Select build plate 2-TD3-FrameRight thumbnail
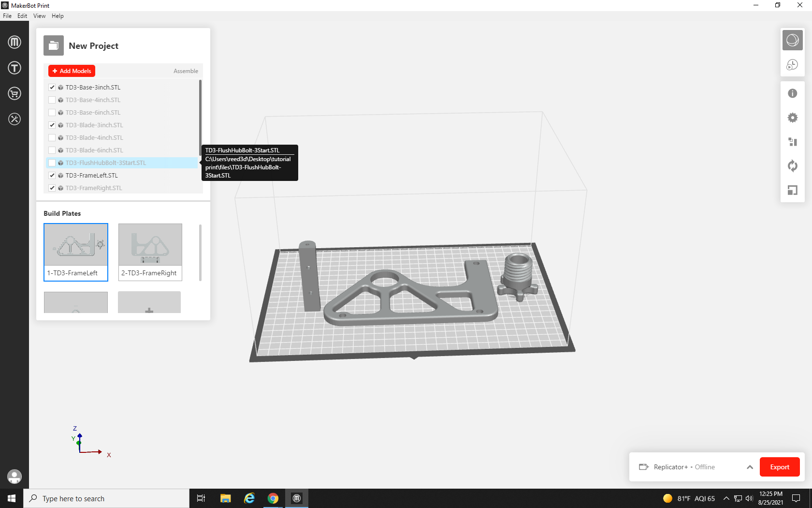The width and height of the screenshot is (812, 508). click(150, 252)
